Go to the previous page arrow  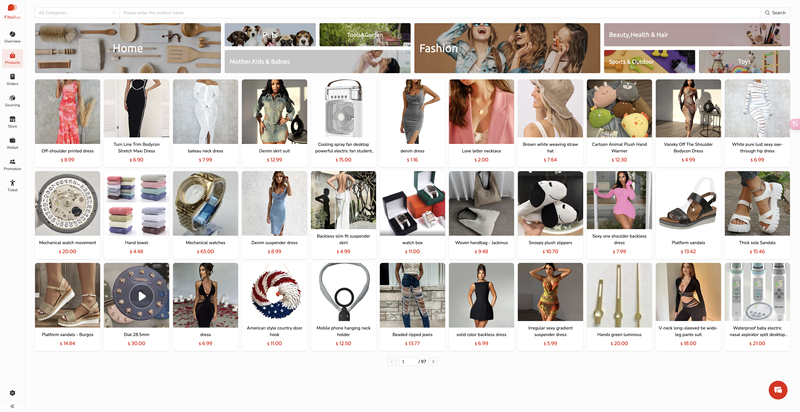[x=392, y=362]
